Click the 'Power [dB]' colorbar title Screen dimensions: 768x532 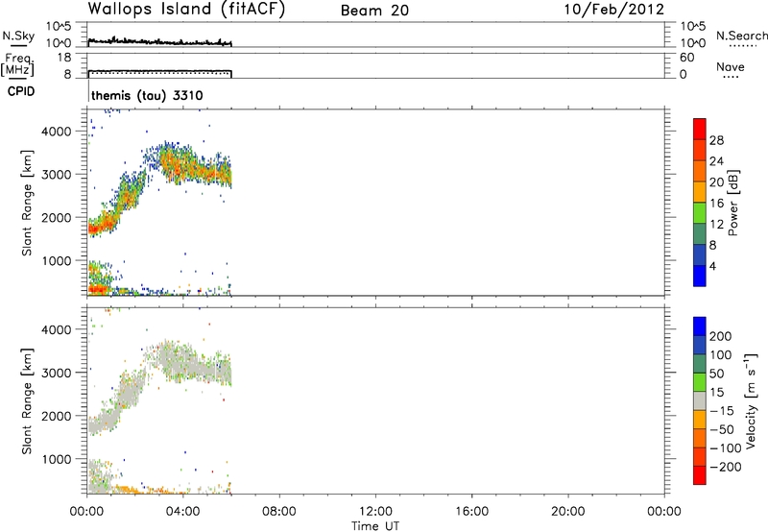pyautogui.click(x=732, y=203)
